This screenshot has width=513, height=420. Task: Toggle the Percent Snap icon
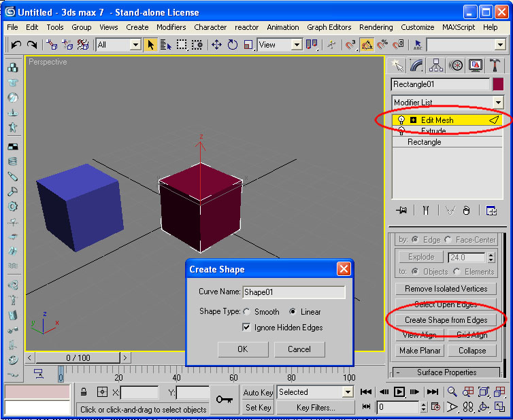pyautogui.click(x=382, y=45)
